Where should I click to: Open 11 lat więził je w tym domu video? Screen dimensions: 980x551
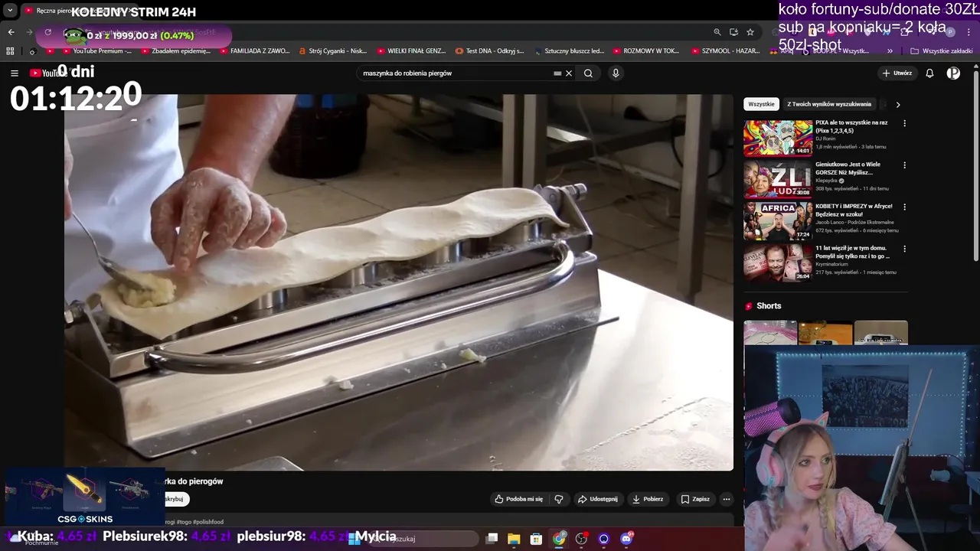click(x=851, y=252)
